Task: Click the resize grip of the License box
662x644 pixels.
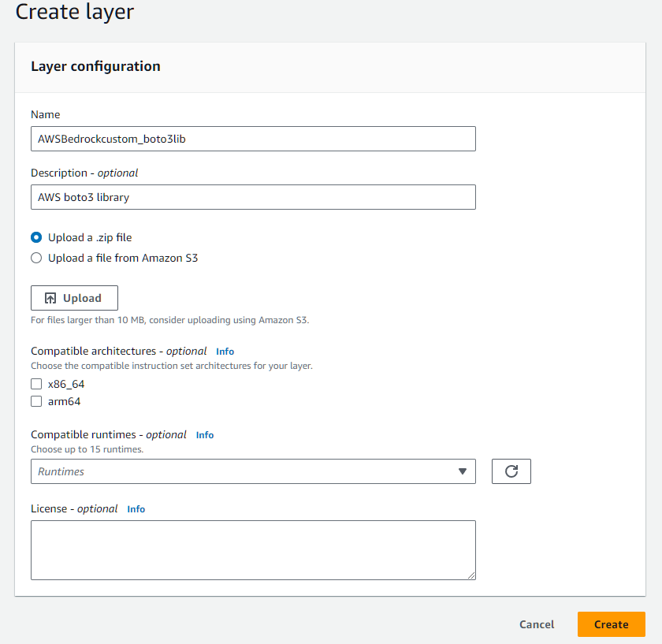Action: tap(471, 575)
